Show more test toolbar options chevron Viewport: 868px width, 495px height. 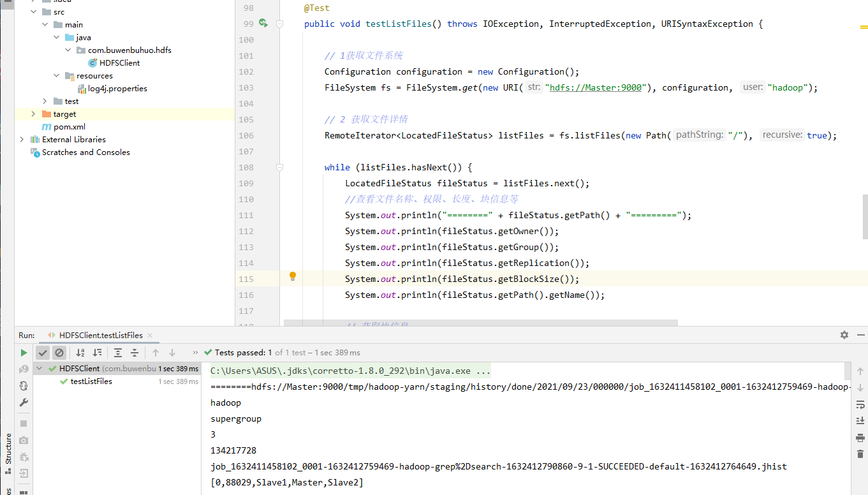click(195, 352)
